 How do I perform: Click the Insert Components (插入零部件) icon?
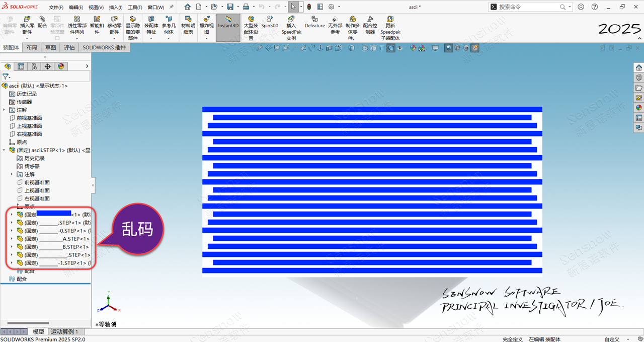[x=27, y=19]
